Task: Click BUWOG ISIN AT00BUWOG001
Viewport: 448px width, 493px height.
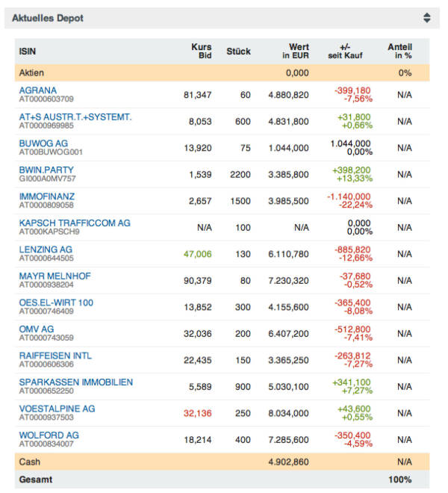Action: [51, 152]
